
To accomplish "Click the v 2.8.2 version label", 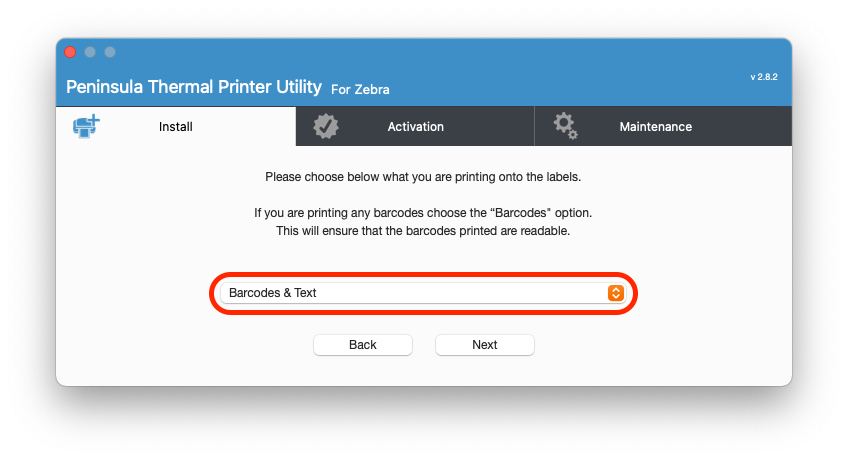I will (x=764, y=77).
